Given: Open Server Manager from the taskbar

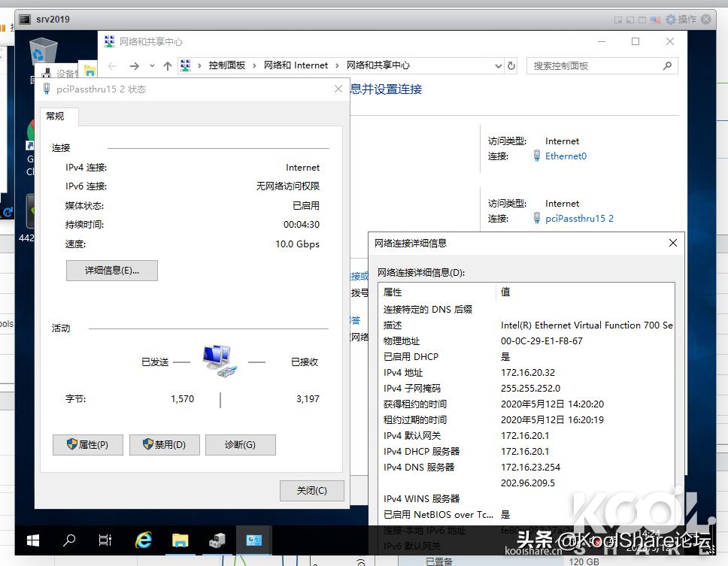Looking at the screenshot, I should (x=216, y=540).
